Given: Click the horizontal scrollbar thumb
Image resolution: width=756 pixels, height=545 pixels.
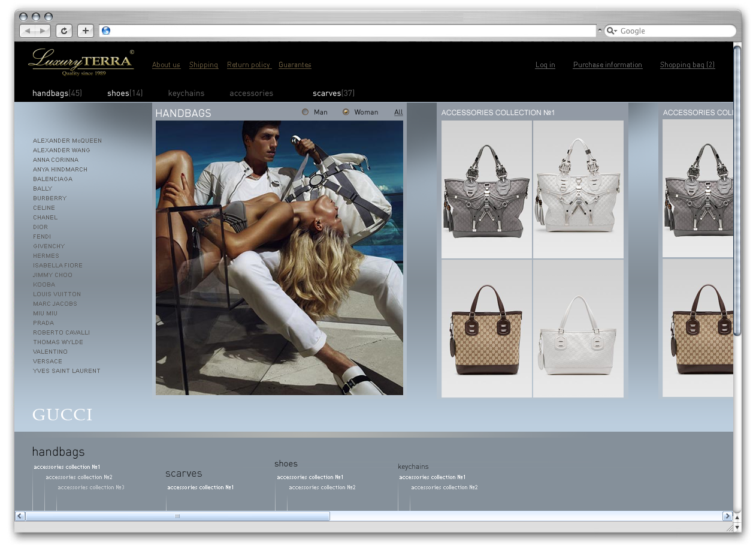Looking at the screenshot, I should [177, 516].
